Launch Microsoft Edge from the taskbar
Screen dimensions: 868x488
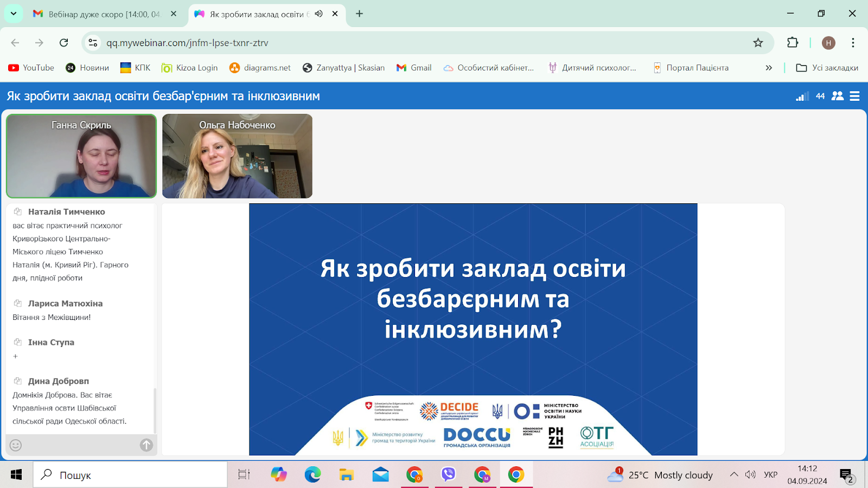tap(312, 475)
